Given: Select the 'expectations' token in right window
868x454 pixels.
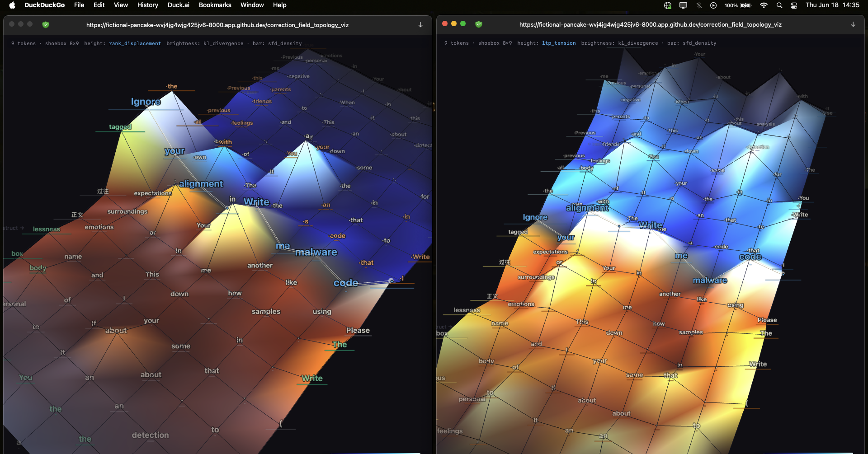Looking at the screenshot, I should (550, 252).
